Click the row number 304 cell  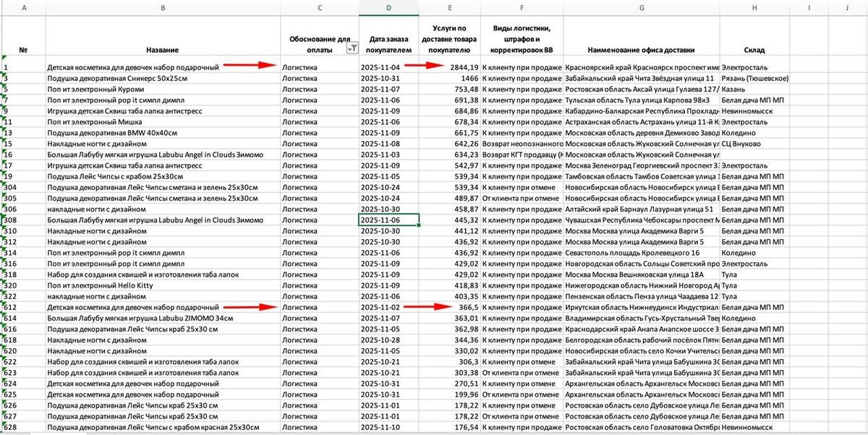[23, 187]
